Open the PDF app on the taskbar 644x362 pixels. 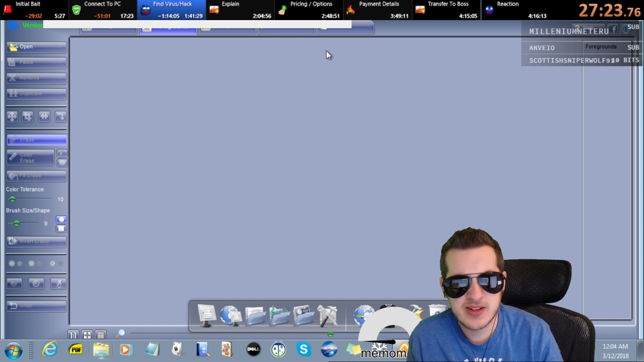(x=76, y=349)
